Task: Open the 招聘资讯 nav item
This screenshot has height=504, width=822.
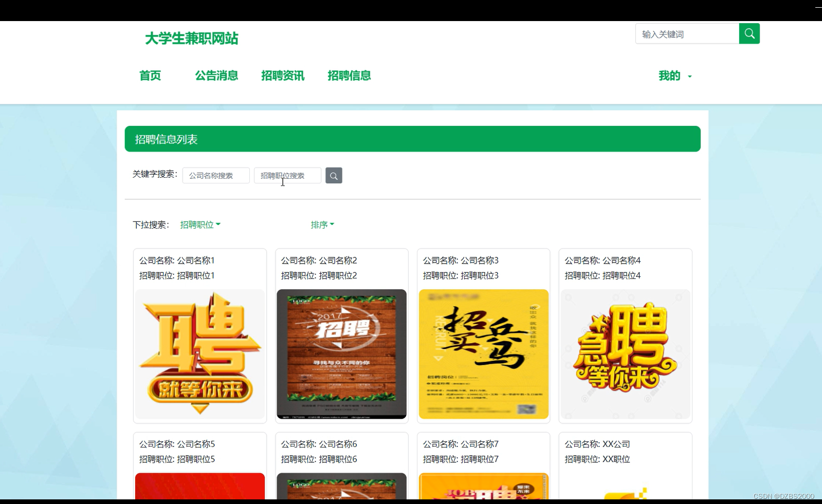Action: click(x=283, y=76)
